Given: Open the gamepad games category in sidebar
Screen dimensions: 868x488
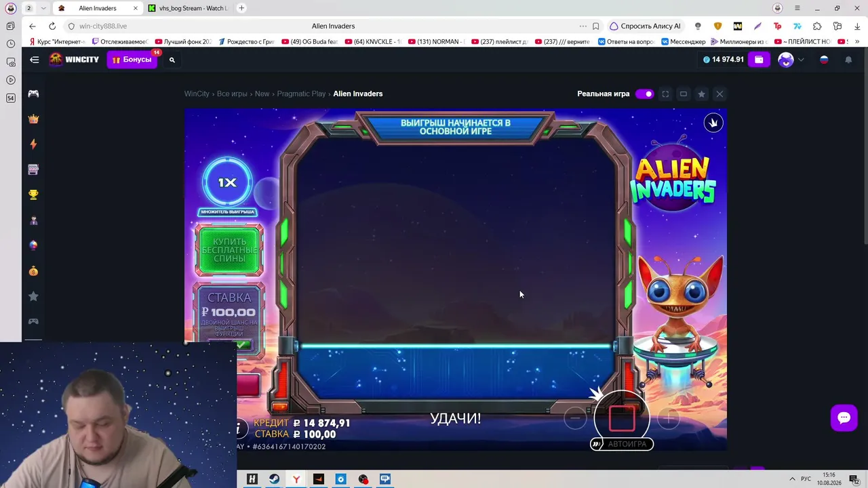Looking at the screenshot, I should (x=33, y=94).
